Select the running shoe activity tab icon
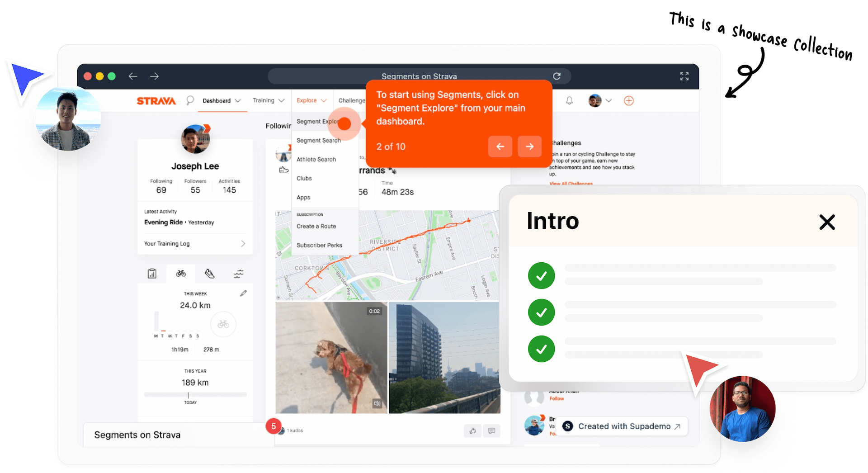 pos(209,274)
